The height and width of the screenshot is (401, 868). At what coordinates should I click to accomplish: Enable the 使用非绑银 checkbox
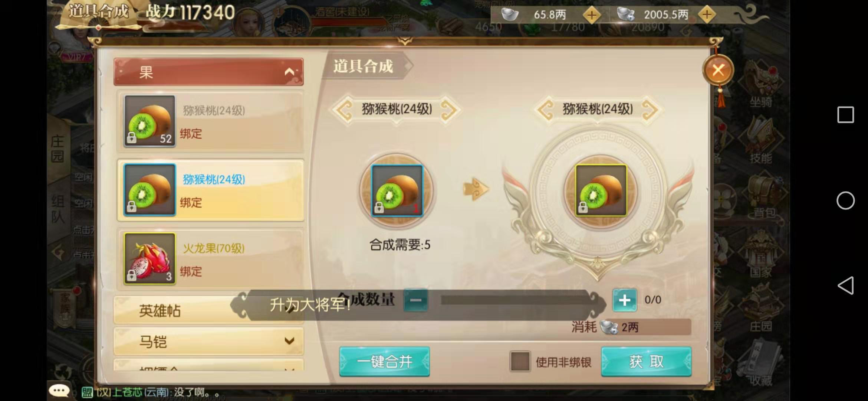tap(520, 361)
